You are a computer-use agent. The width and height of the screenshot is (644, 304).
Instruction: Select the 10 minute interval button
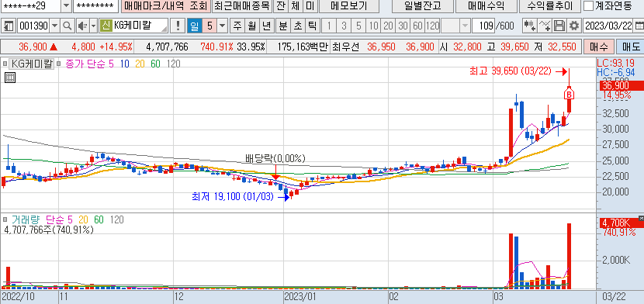(373, 26)
